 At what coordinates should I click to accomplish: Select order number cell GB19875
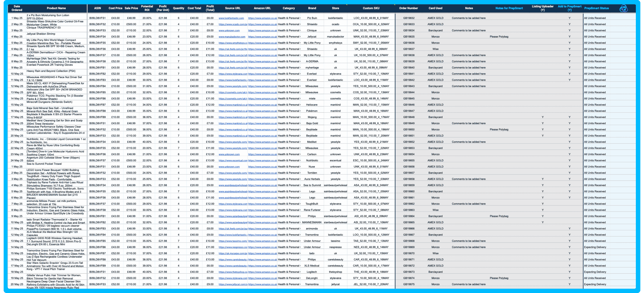(409, 284)
